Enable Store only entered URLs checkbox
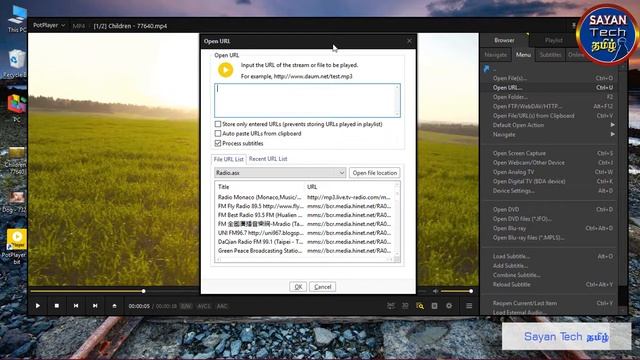The height and width of the screenshot is (360, 640). [x=218, y=124]
